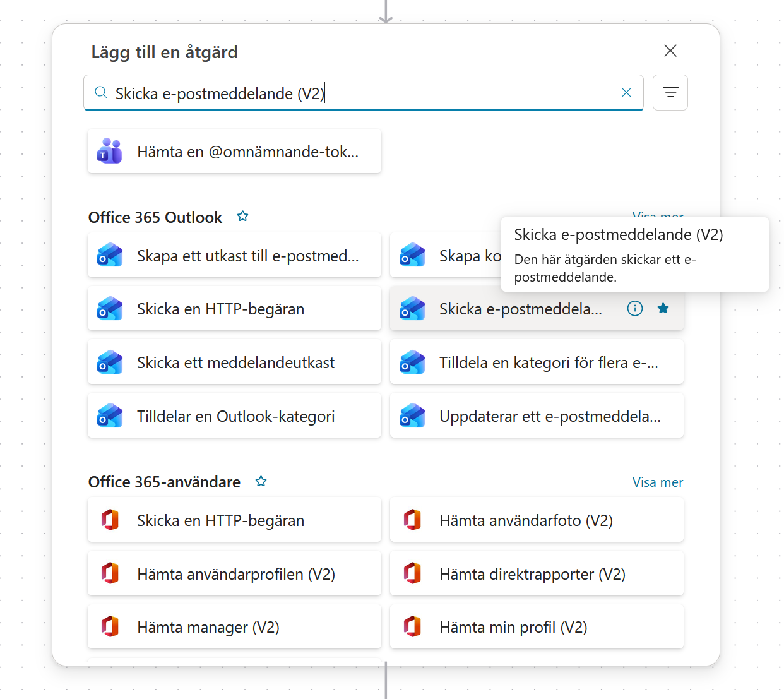Click Outlook icon on Tilldelar en Outlook-kategori
Viewport: 784px width, 699px height.
pos(110,416)
